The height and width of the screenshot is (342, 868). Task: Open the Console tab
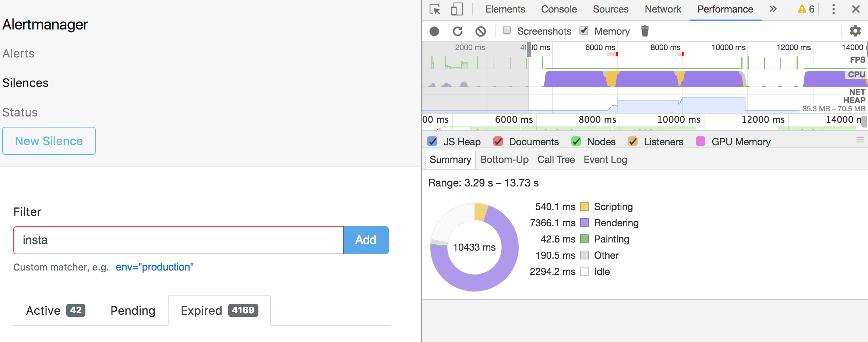[559, 9]
